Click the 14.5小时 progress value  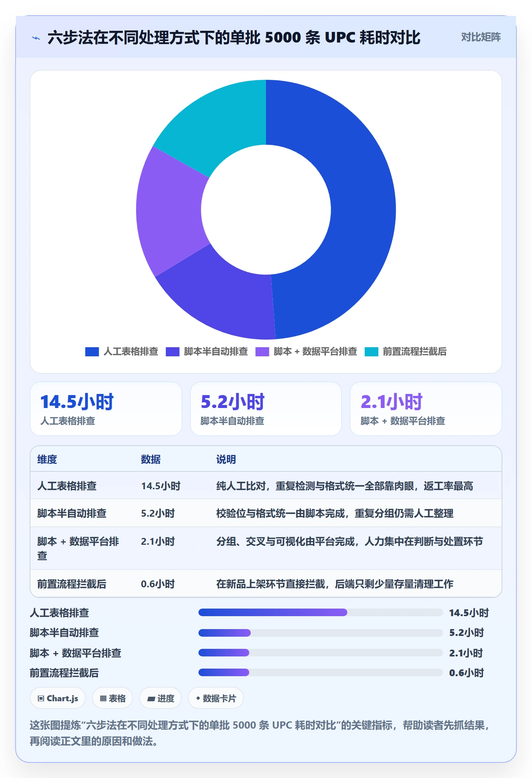(x=469, y=613)
